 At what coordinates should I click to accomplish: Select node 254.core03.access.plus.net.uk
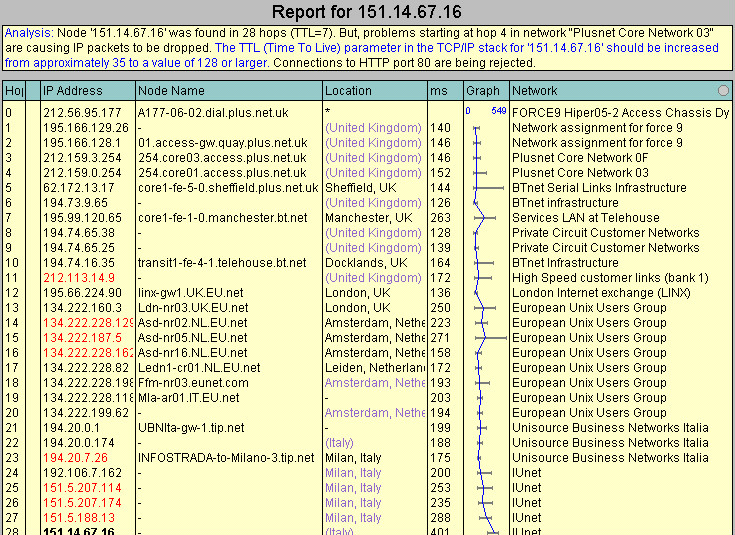pos(222,158)
